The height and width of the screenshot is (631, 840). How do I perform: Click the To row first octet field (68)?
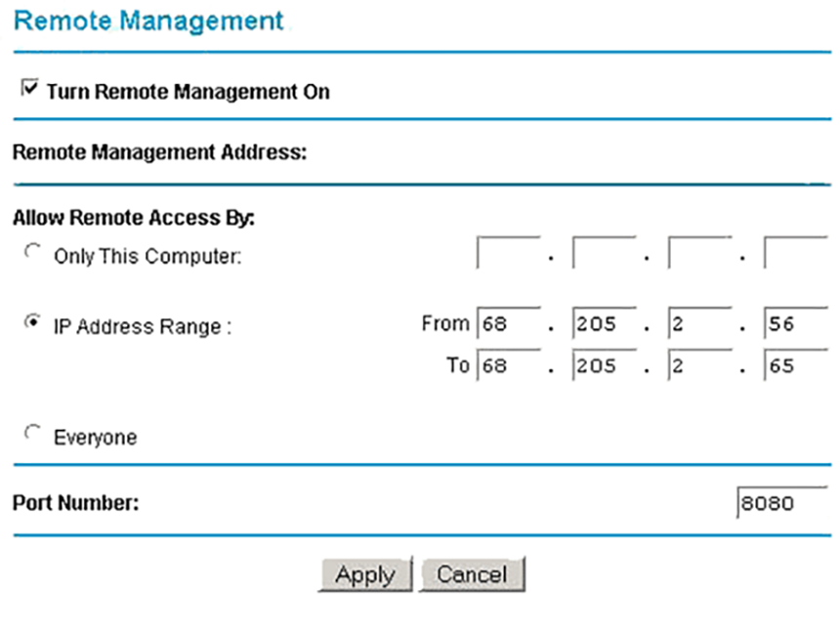click(508, 366)
